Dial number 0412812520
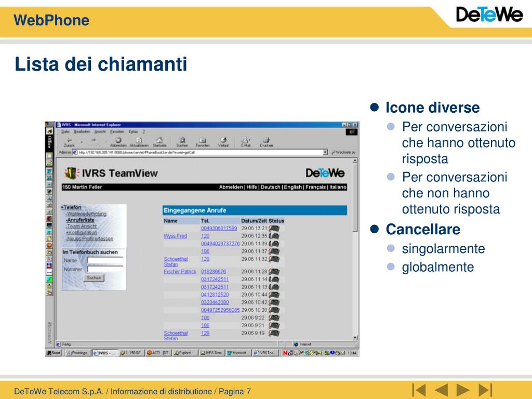The width and height of the screenshot is (532, 399). coord(215,295)
